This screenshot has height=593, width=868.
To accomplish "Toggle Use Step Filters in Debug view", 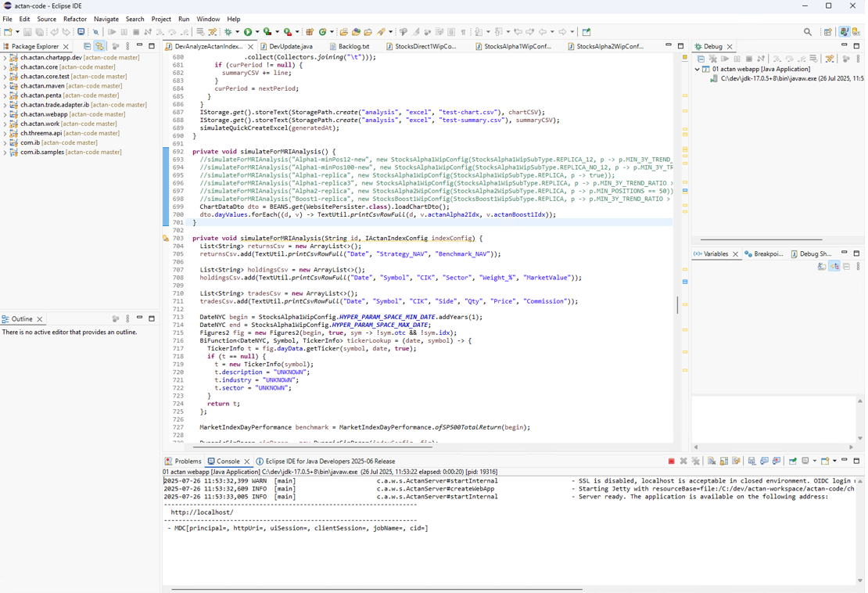I will click(830, 59).
